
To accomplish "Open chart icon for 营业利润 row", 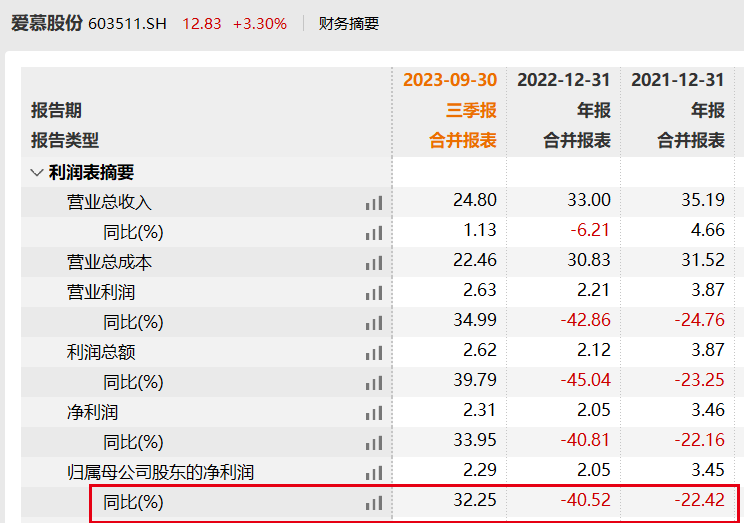I will pos(374,293).
